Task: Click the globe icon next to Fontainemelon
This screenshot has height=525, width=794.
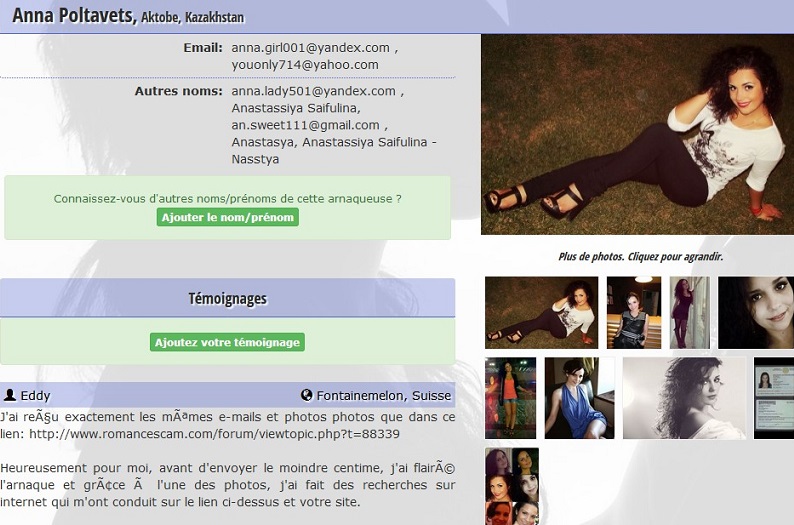Action: point(306,395)
